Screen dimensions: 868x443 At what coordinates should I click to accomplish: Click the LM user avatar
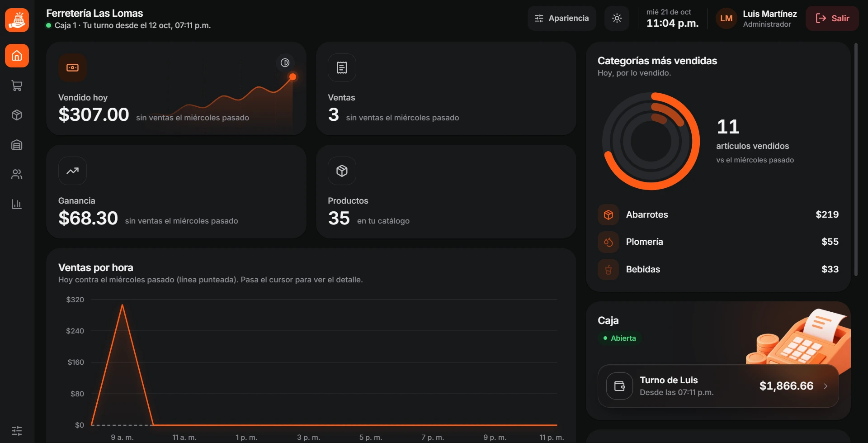[726, 19]
